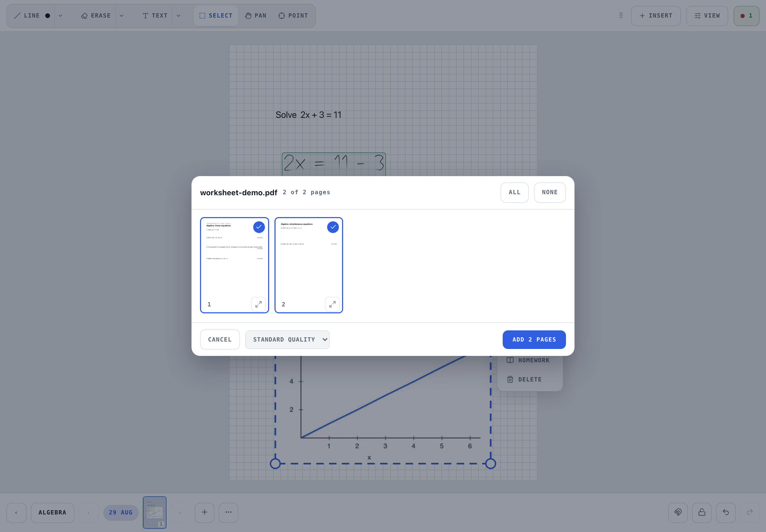Go to the next page arrow

pos(180,513)
